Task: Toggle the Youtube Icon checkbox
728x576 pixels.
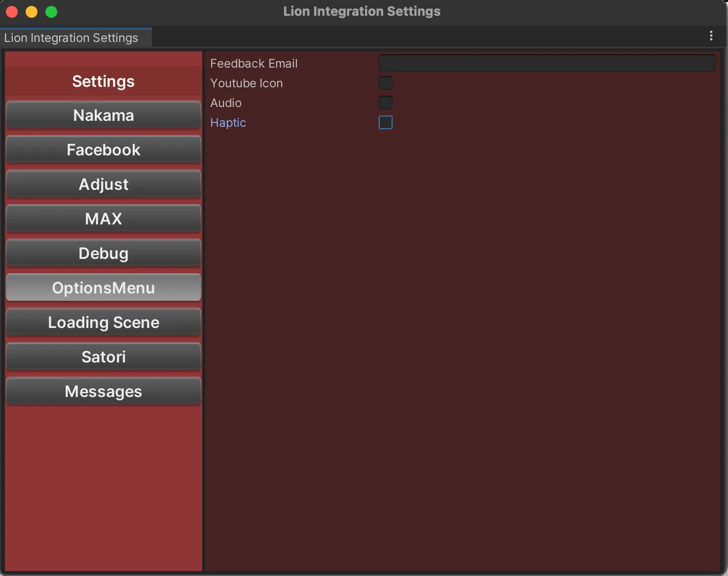Action: tap(386, 83)
